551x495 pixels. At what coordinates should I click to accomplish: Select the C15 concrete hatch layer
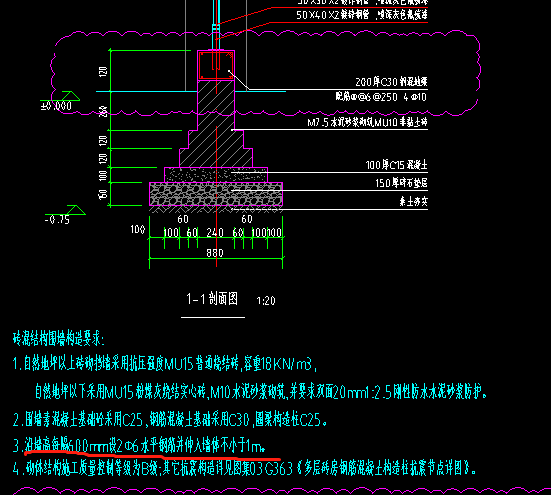[x=216, y=175]
